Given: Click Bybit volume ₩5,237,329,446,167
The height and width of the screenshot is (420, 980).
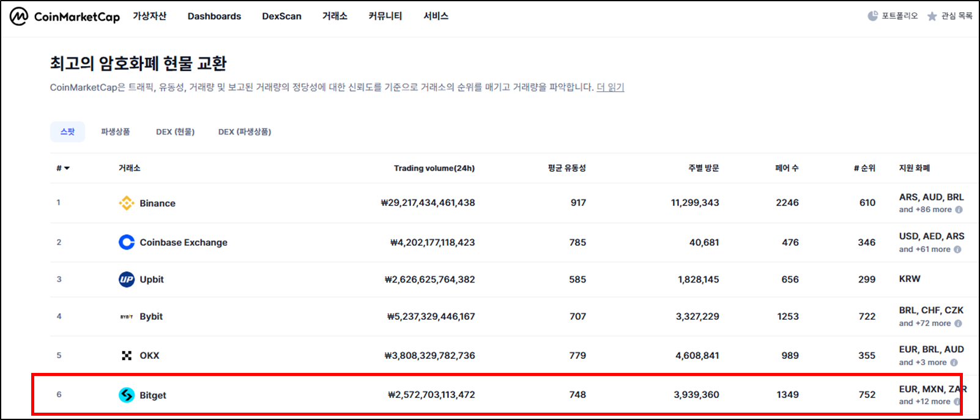Looking at the screenshot, I should pyautogui.click(x=431, y=317).
